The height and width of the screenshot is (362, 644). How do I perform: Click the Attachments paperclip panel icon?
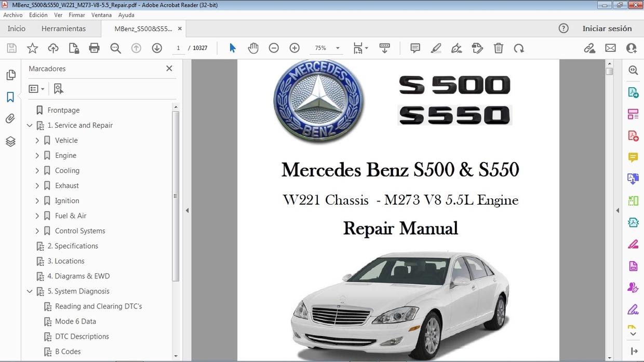pyautogui.click(x=11, y=118)
